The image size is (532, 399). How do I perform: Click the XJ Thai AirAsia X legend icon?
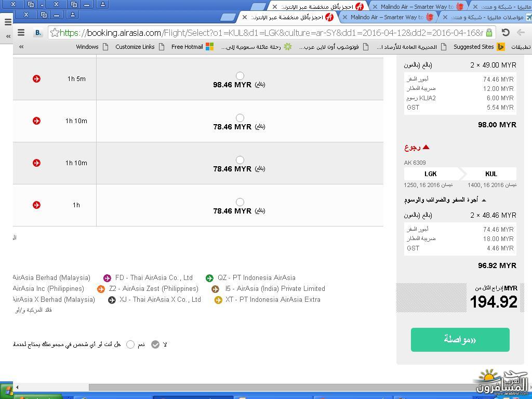[112, 300]
